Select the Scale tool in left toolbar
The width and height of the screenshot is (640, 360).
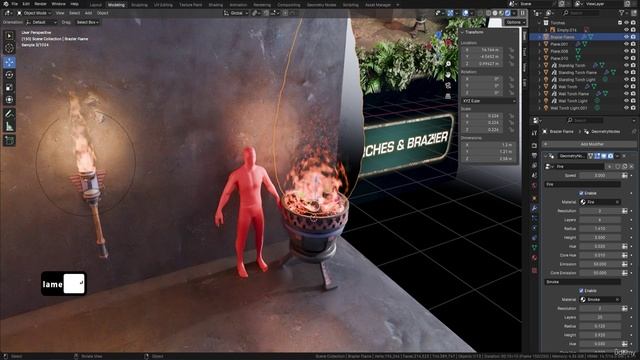tap(9, 87)
